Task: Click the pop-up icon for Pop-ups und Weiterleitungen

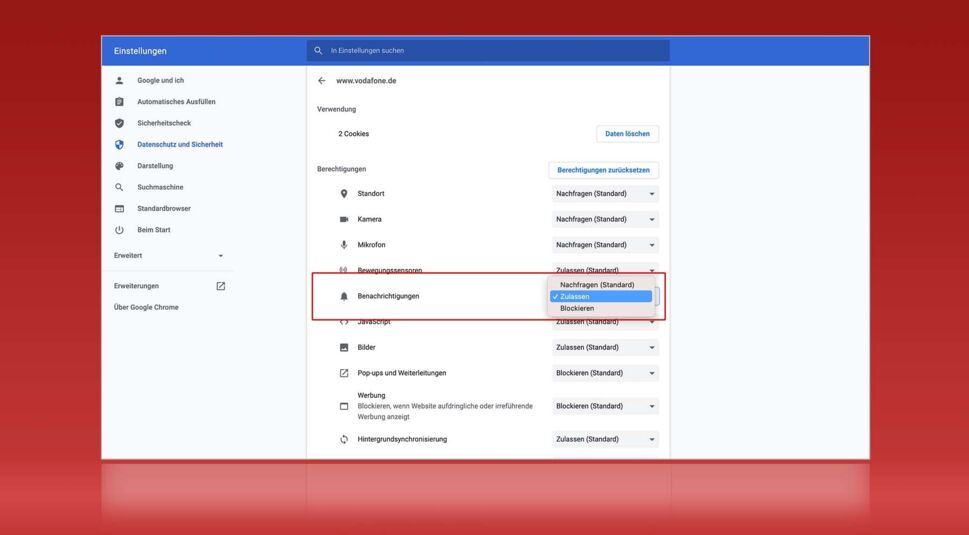Action: [x=344, y=373]
